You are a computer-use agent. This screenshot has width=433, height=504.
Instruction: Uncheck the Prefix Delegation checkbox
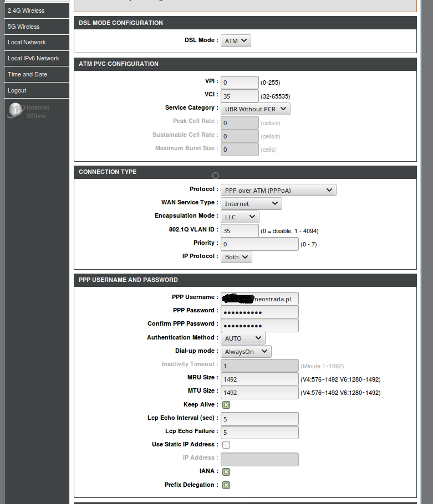226,485
